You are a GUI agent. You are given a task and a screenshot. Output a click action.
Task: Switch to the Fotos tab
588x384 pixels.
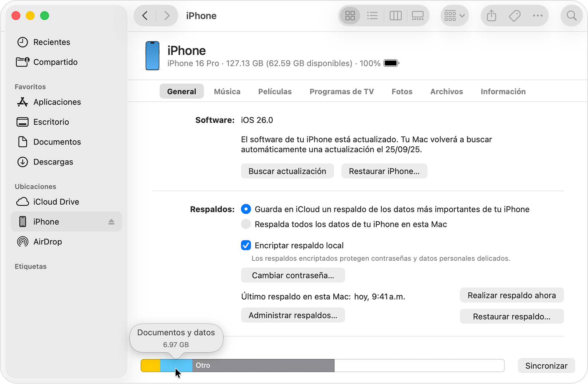pyautogui.click(x=402, y=91)
